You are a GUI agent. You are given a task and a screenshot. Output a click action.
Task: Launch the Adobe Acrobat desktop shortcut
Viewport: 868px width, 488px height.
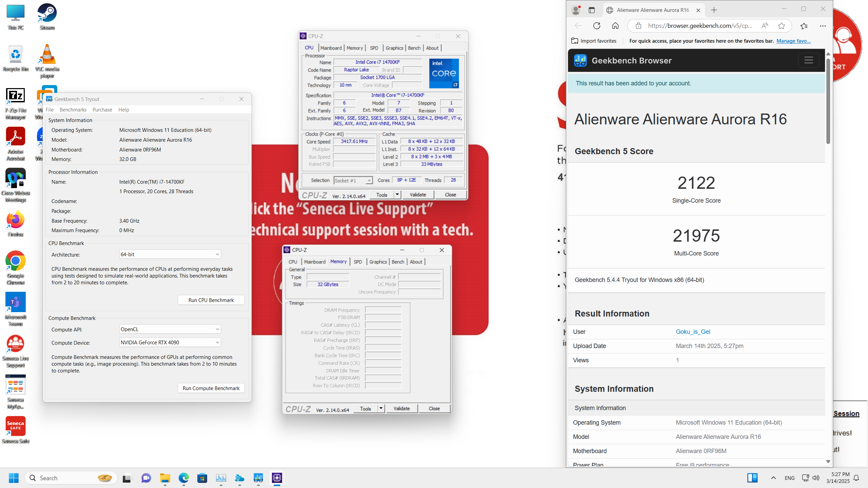pyautogui.click(x=16, y=144)
